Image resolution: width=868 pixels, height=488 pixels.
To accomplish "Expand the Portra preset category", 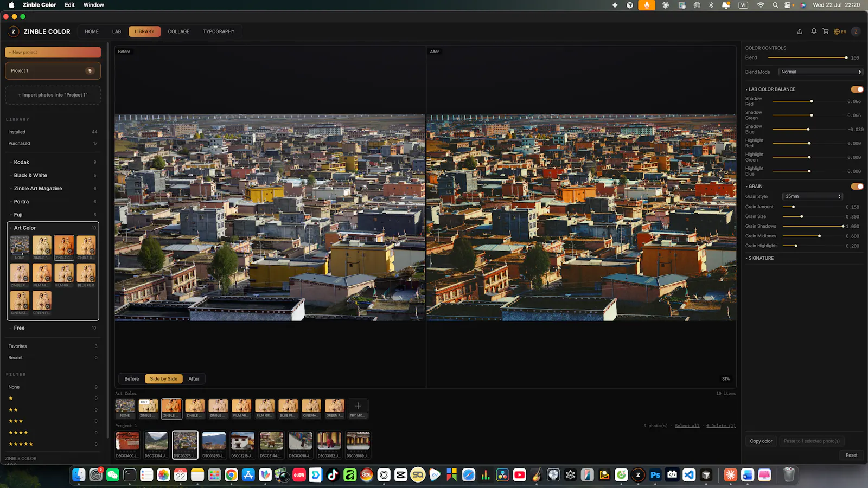I will [x=53, y=202].
